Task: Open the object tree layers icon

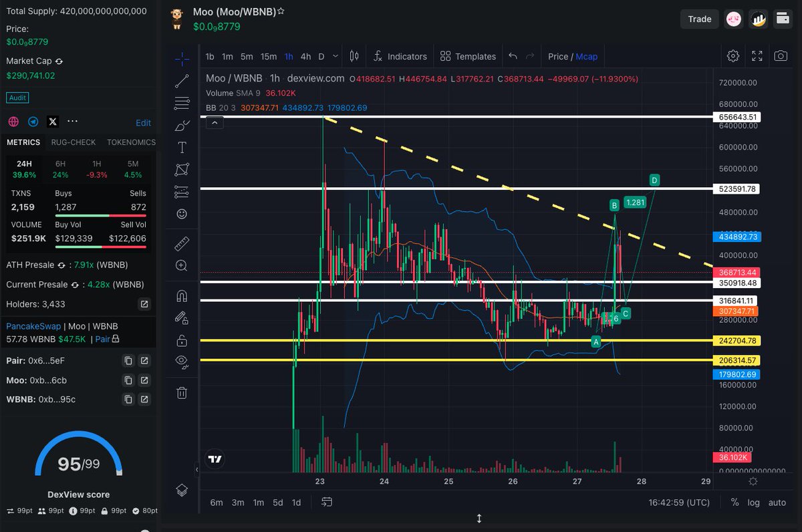Action: coord(182,490)
